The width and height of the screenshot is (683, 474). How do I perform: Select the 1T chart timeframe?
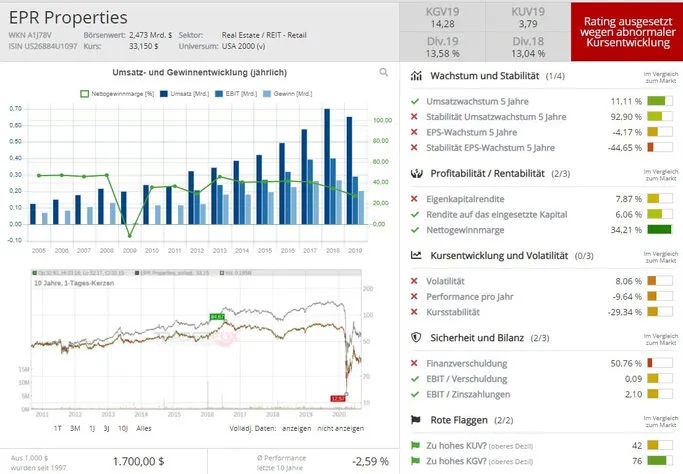tap(57, 429)
